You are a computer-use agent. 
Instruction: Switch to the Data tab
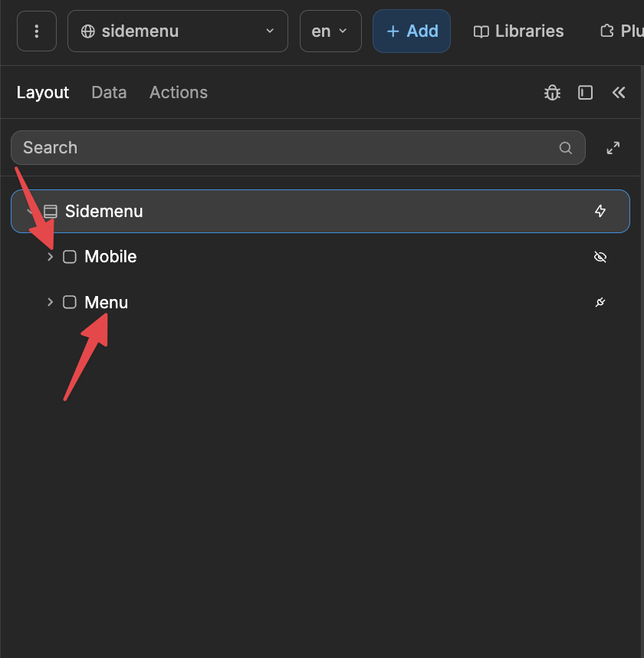coord(109,92)
